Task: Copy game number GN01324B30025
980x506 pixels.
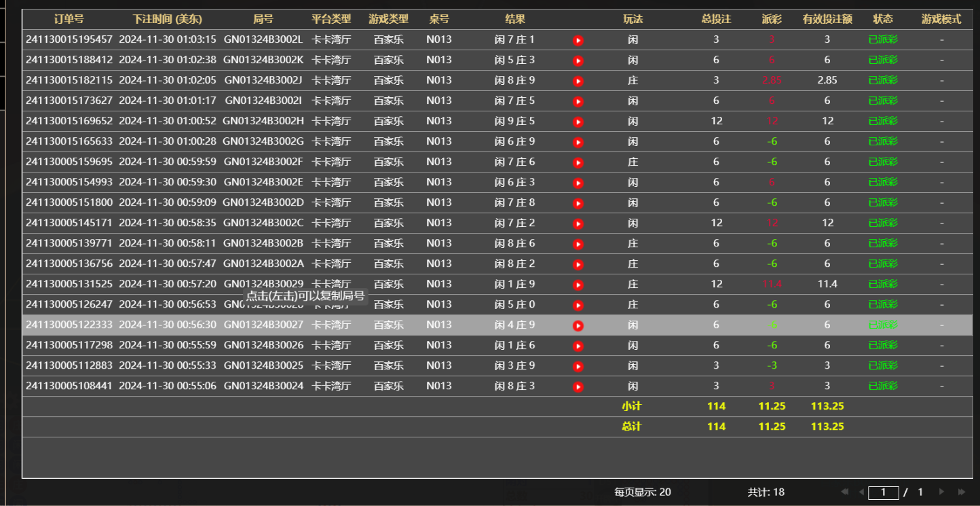Action: tap(261, 365)
